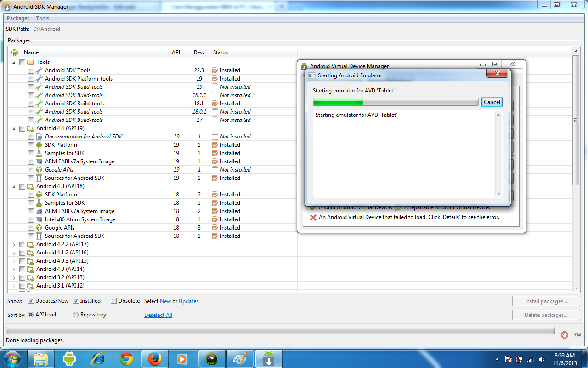This screenshot has width=588, height=368.
Task: Click the packages list vertical scrollbar
Action: pos(577,120)
